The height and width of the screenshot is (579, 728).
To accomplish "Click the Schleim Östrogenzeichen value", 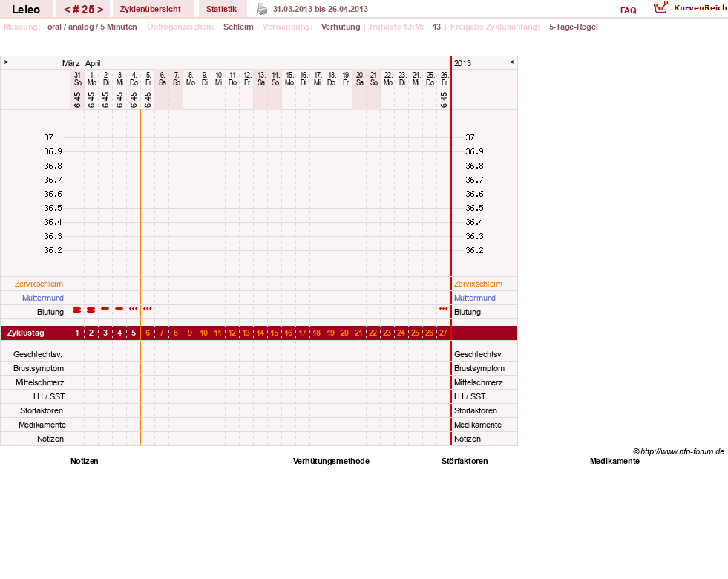I will 238,27.
